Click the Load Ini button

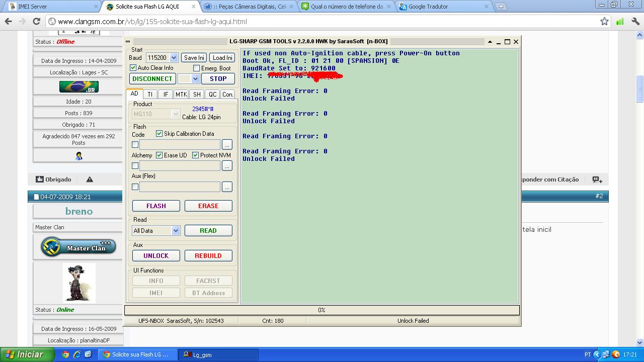222,58
